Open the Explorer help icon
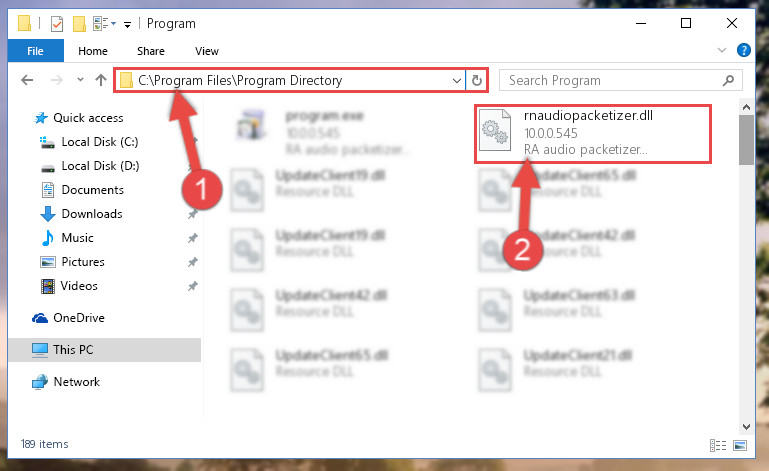The image size is (769, 471). coord(743,50)
